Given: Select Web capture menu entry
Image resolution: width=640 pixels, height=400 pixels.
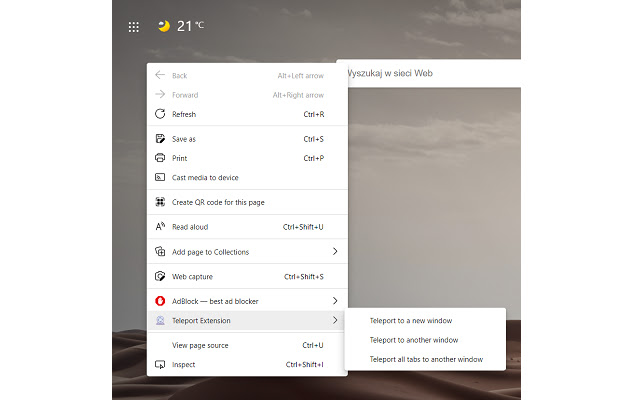Looking at the screenshot, I should click(x=247, y=276).
